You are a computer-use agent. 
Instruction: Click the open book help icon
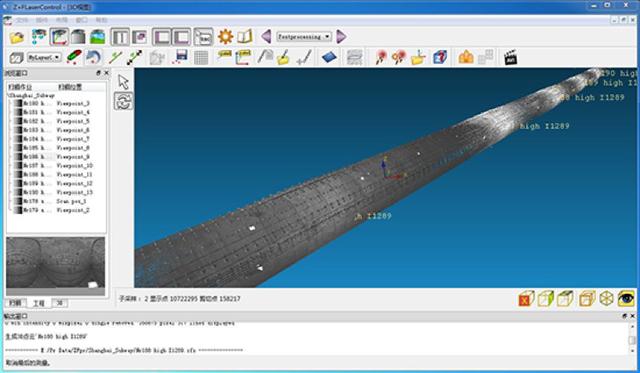(245, 37)
